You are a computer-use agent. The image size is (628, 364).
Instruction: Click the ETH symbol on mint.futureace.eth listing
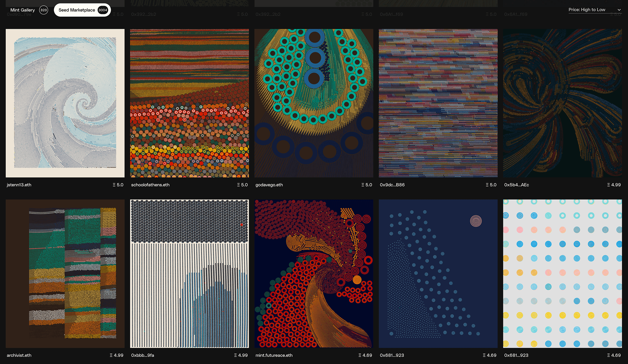[x=359, y=355]
